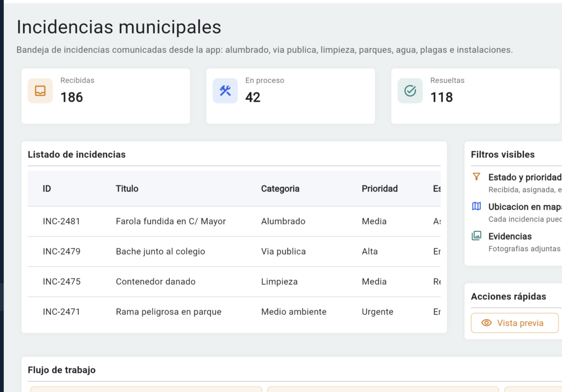Open 'Farola fundida en C/ Mayor' title

171,221
